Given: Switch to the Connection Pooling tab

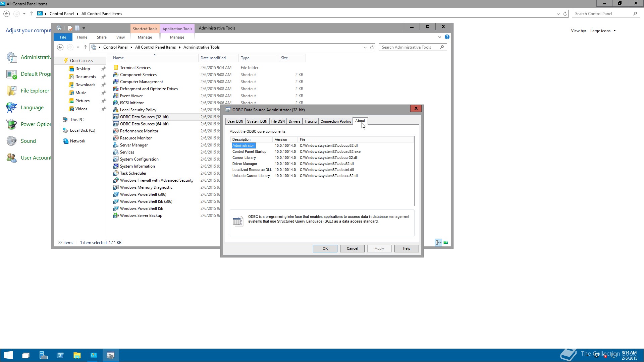Looking at the screenshot, I should click(336, 121).
